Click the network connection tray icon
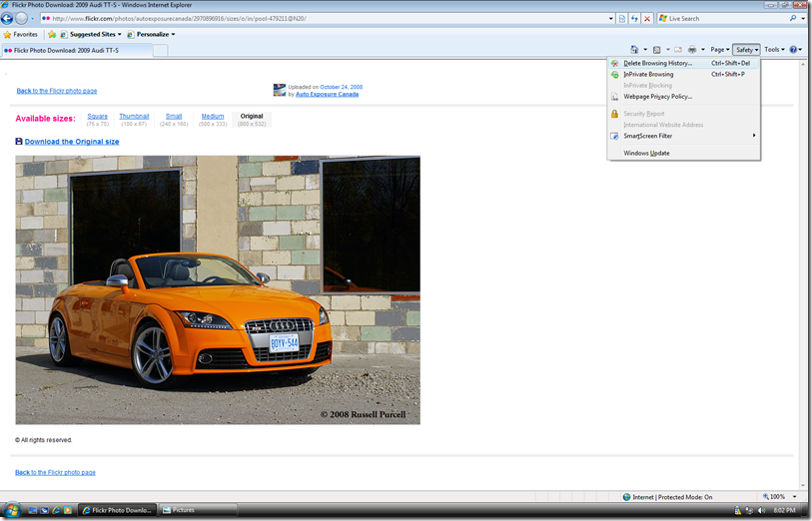Screen dimensions: 812x521 click(x=749, y=511)
